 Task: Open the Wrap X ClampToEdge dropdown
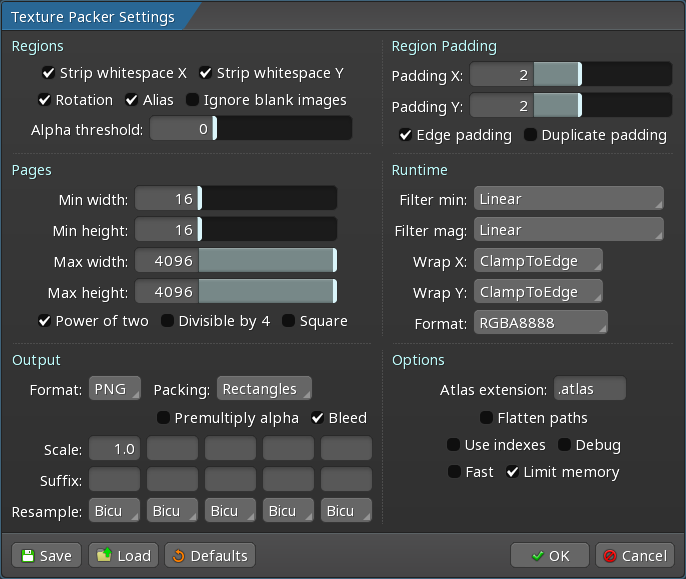pyautogui.click(x=538, y=261)
